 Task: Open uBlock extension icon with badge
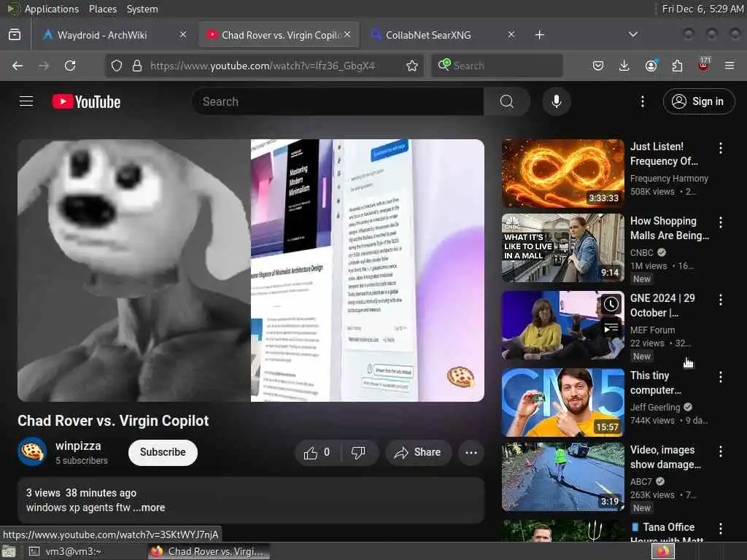(703, 65)
